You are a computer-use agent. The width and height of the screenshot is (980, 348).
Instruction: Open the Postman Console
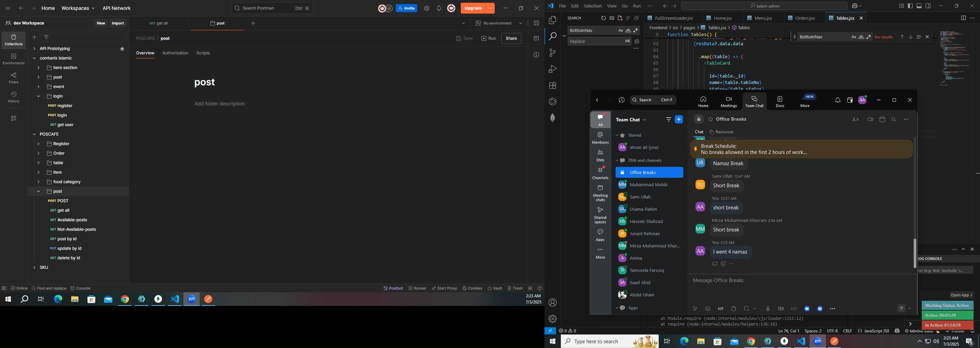point(80,288)
